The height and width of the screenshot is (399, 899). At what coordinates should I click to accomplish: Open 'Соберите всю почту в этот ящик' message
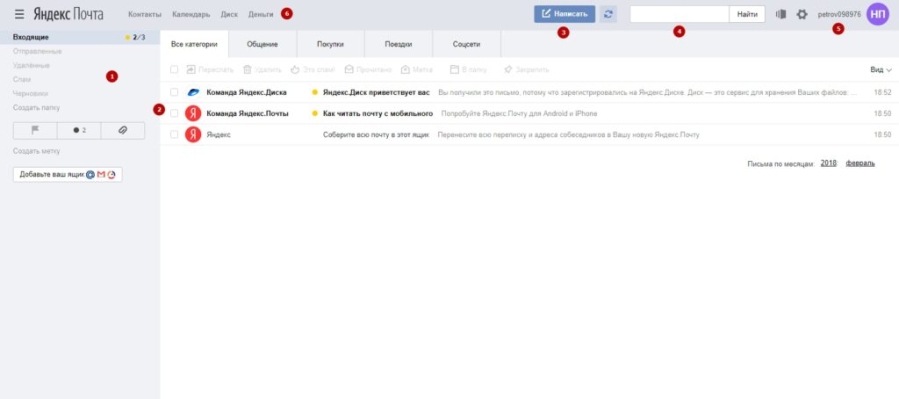pos(376,135)
